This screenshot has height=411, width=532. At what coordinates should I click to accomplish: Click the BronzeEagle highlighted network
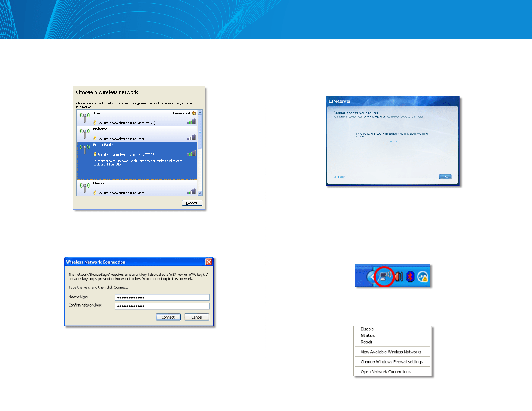coord(137,161)
